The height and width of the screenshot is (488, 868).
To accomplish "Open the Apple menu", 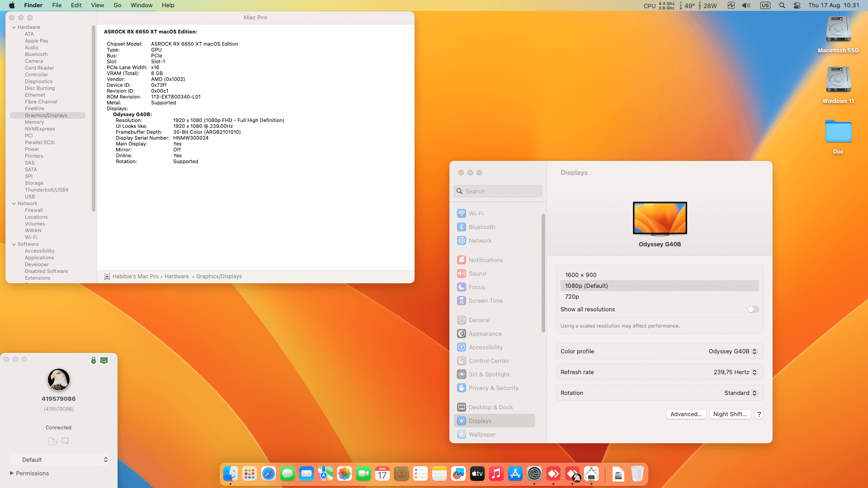I will tap(12, 5).
